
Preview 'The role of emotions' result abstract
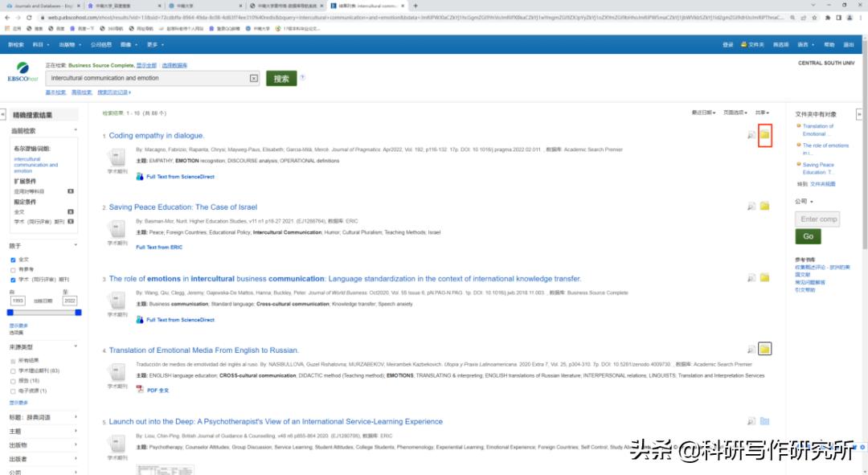pos(751,278)
